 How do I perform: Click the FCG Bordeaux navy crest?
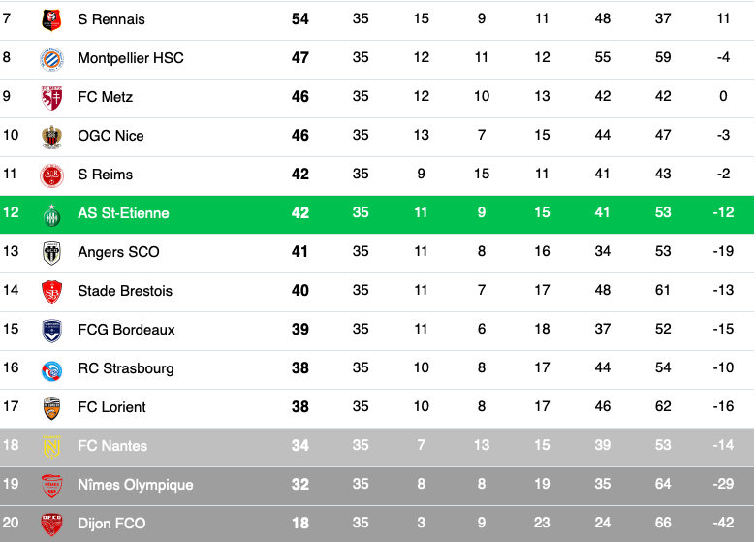pos(51,331)
